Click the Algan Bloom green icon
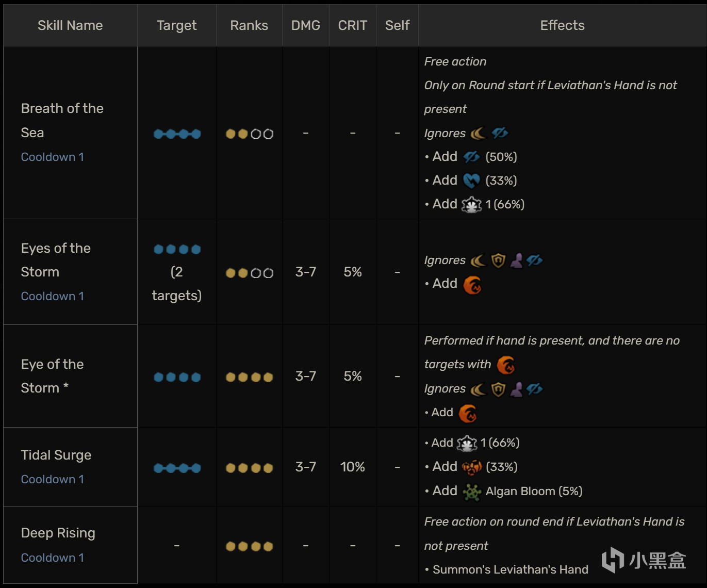 point(472,492)
